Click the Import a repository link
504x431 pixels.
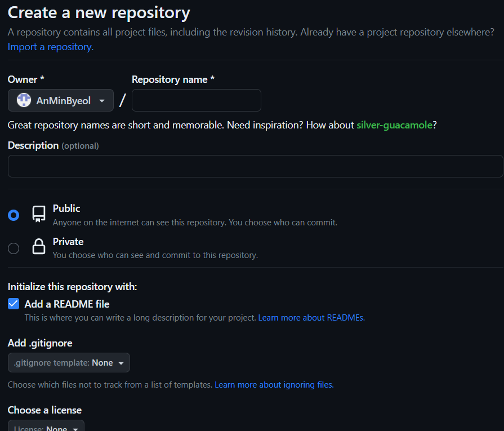pos(51,47)
